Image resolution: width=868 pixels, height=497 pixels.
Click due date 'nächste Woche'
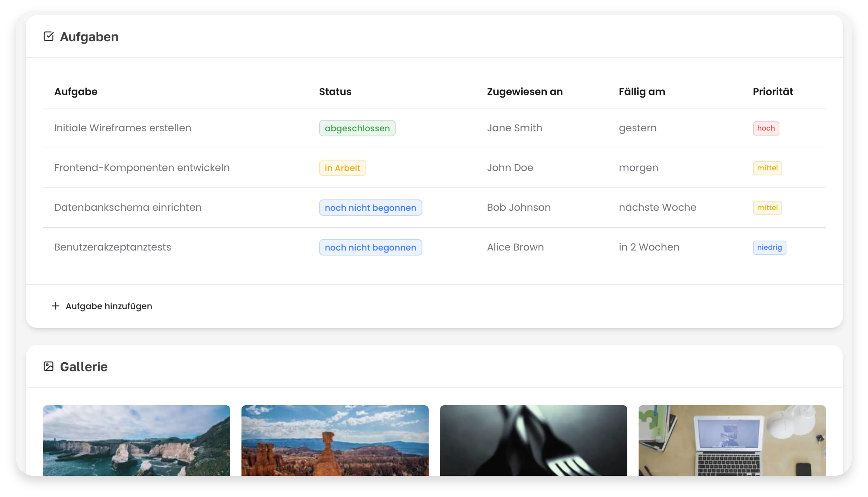657,208
